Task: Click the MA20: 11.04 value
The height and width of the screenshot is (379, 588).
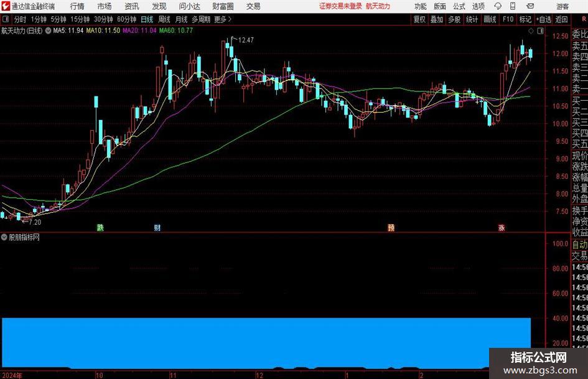Action: (139, 30)
